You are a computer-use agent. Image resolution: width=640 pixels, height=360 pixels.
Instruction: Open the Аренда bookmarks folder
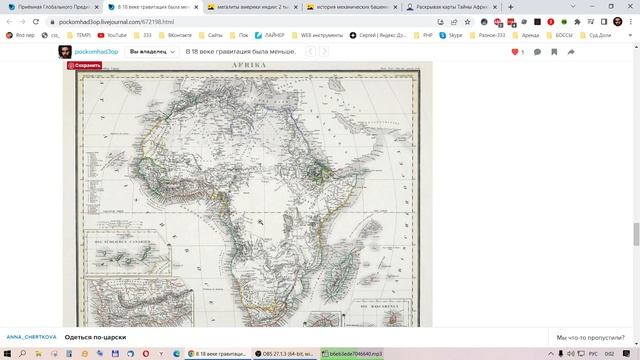526,36
